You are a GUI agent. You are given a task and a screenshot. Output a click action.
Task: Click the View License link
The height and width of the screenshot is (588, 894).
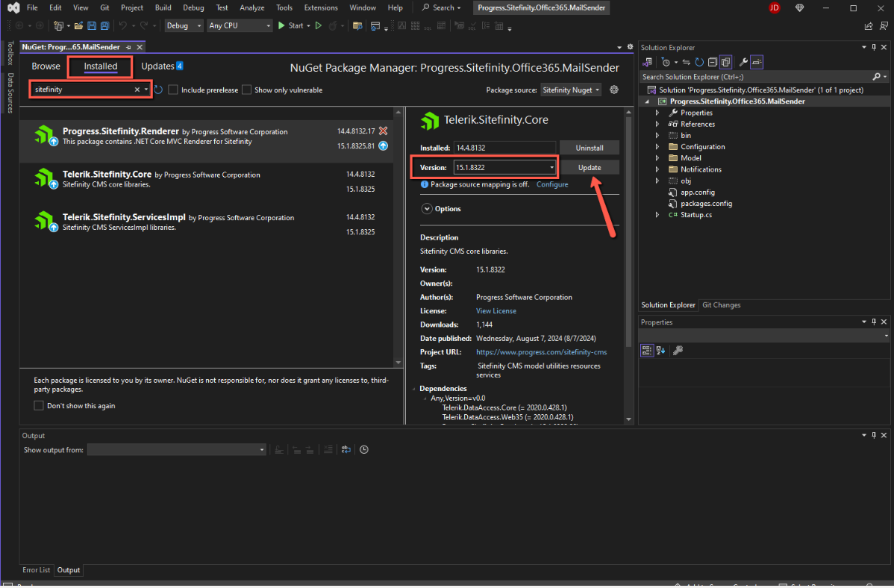496,311
